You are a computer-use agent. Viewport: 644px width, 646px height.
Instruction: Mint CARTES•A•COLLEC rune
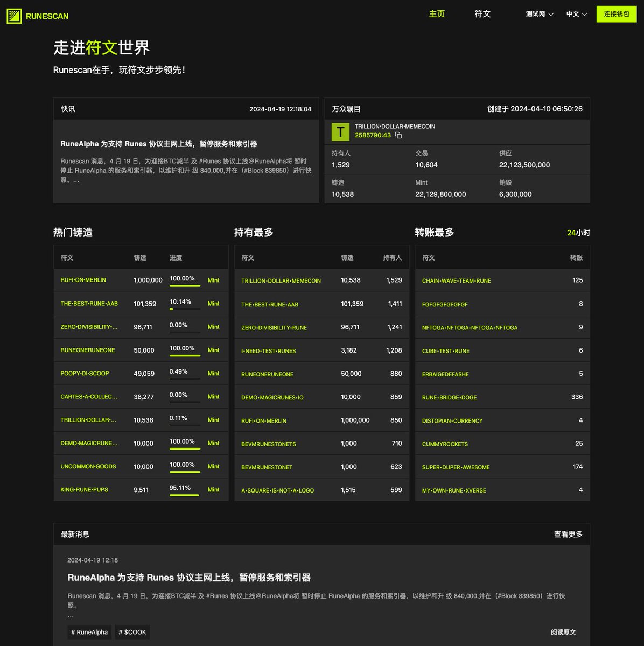tap(214, 396)
